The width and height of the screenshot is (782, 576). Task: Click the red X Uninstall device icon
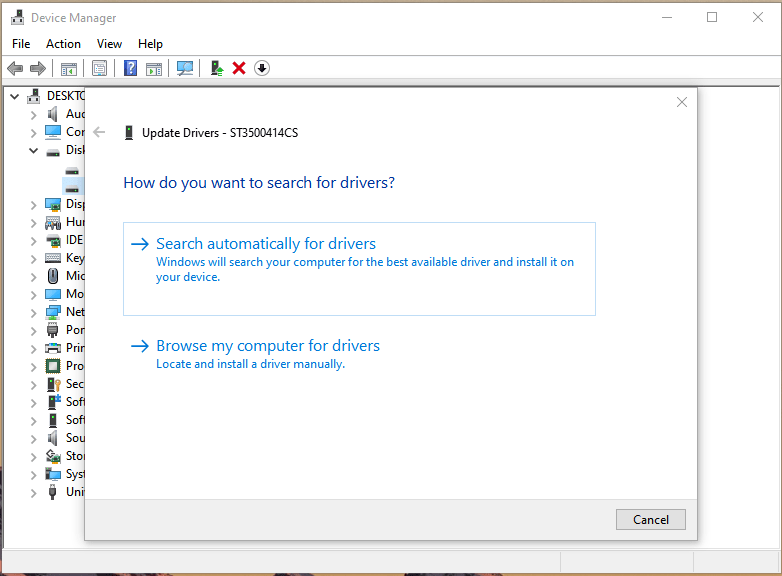[239, 68]
